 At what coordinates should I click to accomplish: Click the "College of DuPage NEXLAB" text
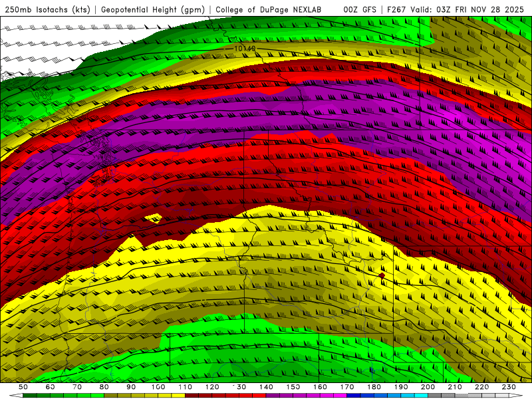[269, 10]
